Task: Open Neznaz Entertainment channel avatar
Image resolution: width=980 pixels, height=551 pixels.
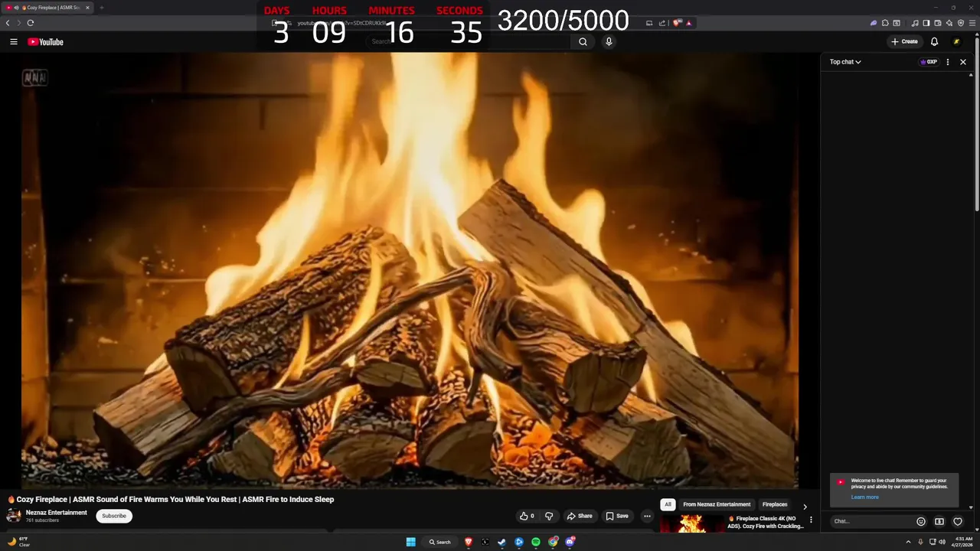Action: pos(14,516)
